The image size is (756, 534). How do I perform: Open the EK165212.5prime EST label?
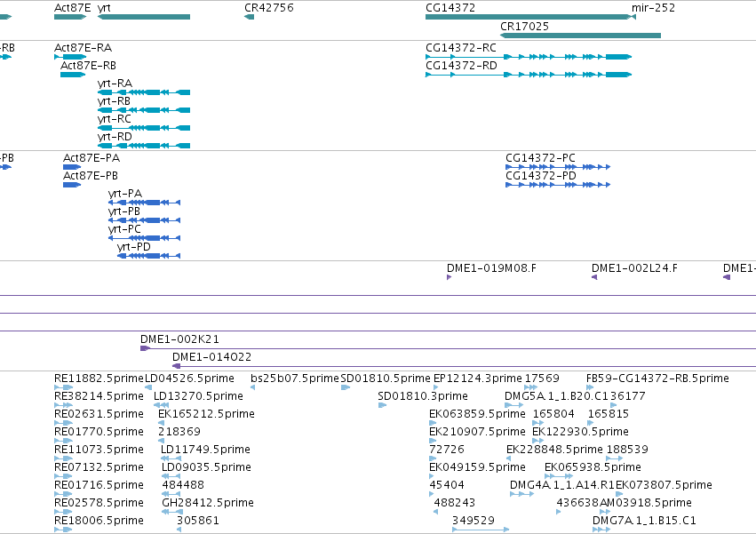(206, 414)
